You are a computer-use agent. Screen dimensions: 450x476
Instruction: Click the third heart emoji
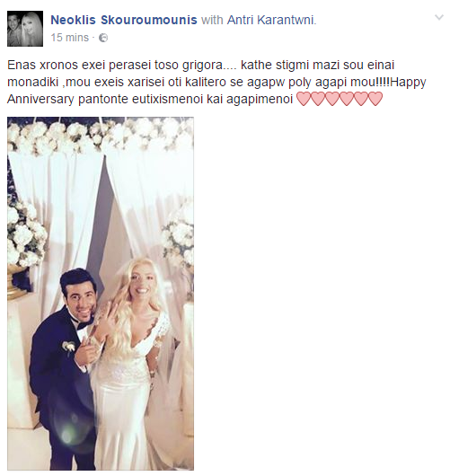tap(331, 100)
